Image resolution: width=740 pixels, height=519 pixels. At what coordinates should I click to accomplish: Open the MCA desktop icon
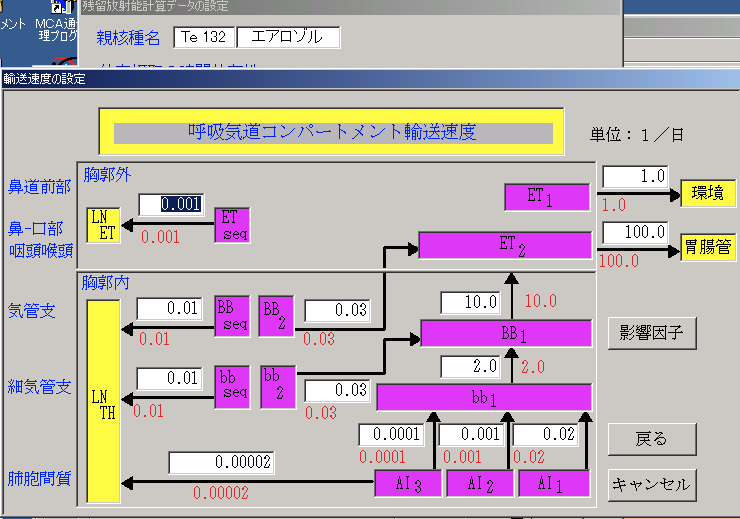(x=57, y=28)
